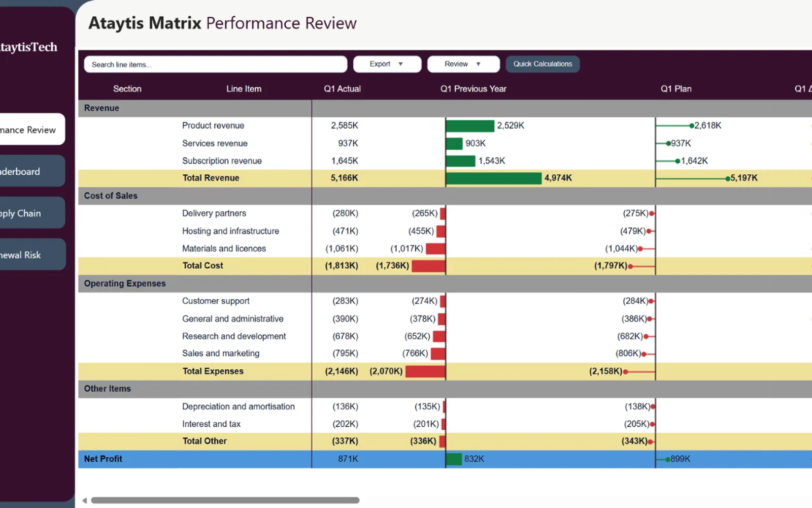The image size is (812, 508).
Task: Click the Quick Calculations button
Action: point(543,64)
